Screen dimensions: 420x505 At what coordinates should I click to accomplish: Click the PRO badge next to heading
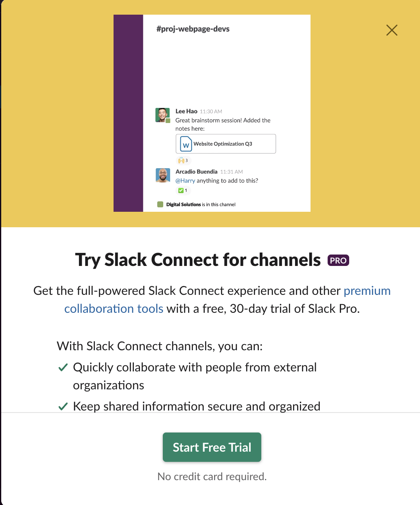click(x=338, y=260)
